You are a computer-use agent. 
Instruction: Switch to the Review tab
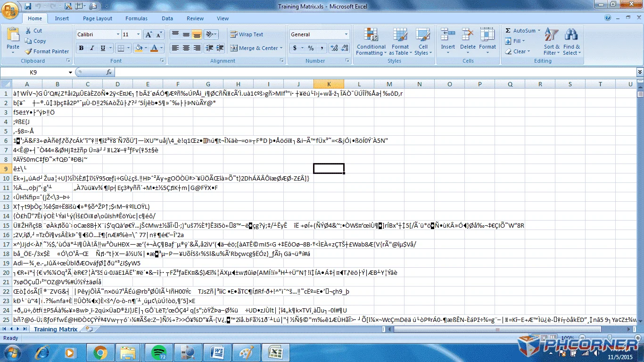195,18
